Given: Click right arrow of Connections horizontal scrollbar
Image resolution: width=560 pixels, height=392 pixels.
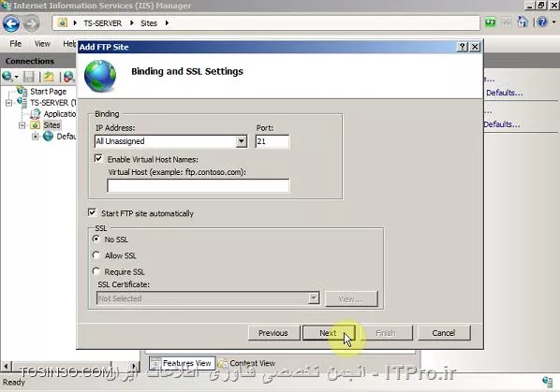Looking at the screenshot, I should 134,366.
